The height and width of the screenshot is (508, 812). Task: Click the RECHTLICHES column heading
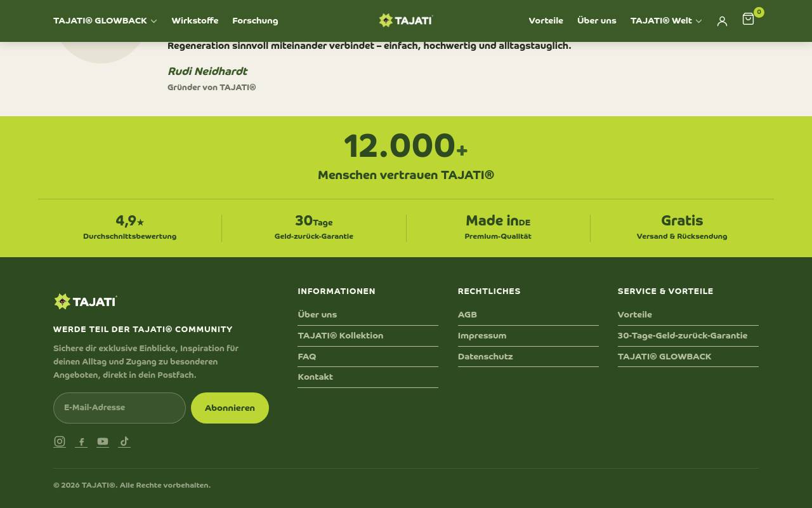(x=489, y=291)
